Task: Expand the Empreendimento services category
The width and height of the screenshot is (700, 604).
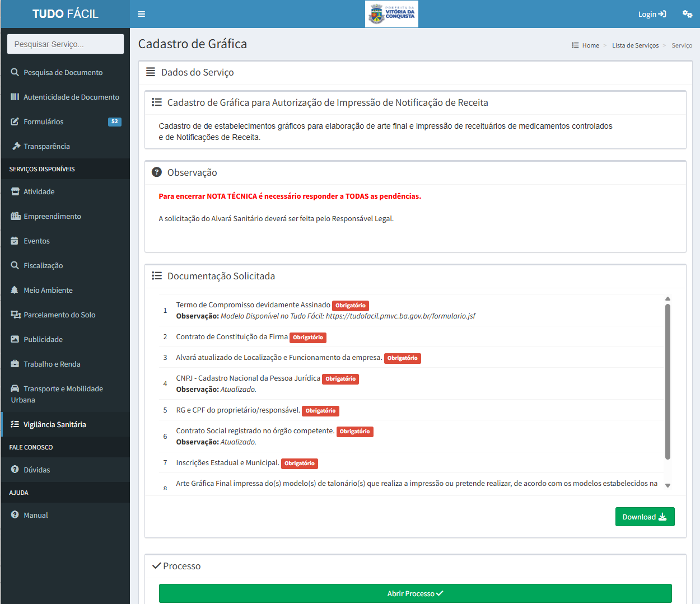Action: point(52,216)
